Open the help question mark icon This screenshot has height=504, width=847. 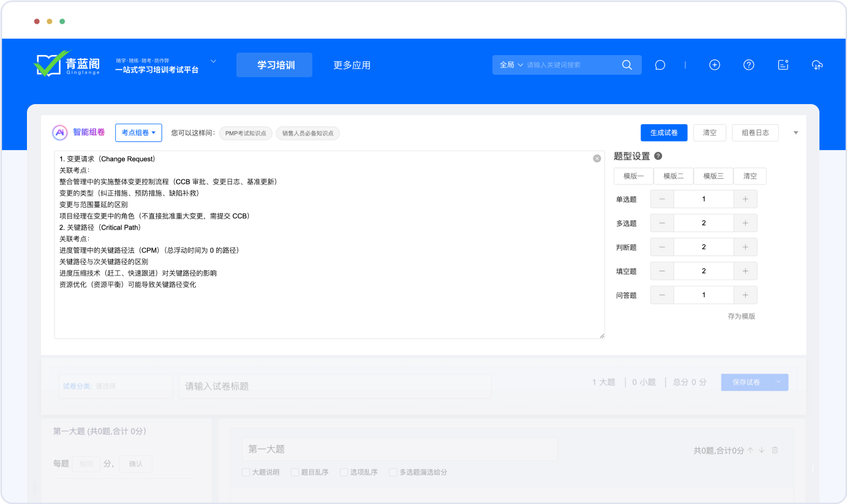(x=748, y=65)
